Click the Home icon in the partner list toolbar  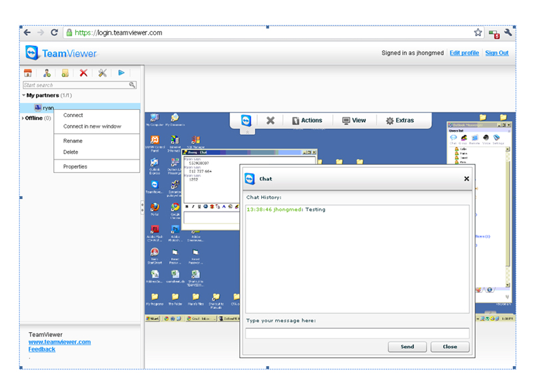tap(28, 73)
